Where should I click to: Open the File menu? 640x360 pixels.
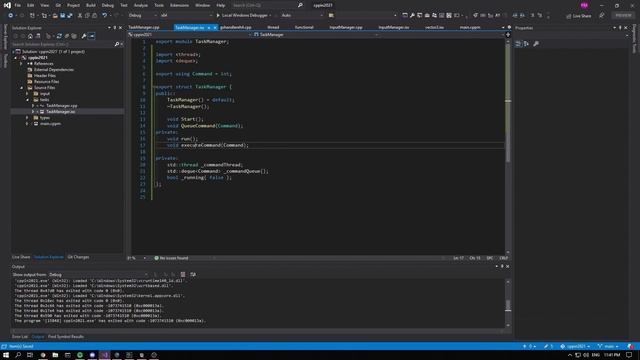pos(18,5)
